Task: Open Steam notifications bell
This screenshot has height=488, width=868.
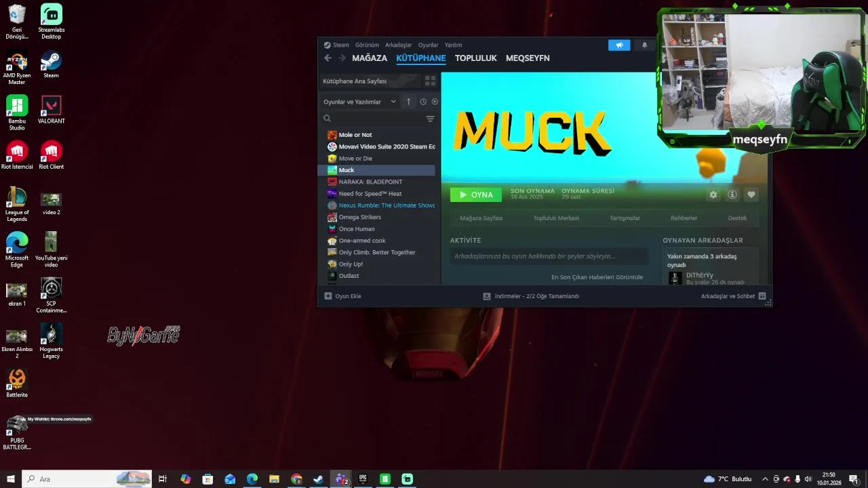Action: [644, 45]
